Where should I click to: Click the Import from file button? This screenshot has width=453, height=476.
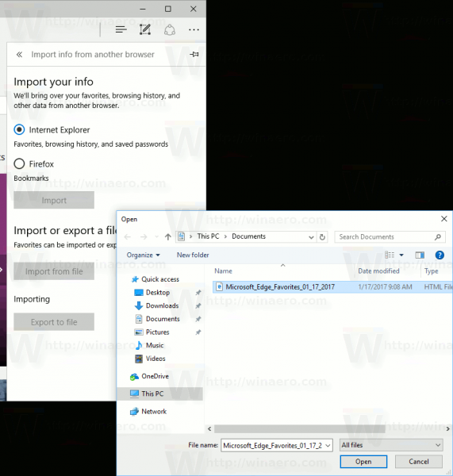[54, 271]
